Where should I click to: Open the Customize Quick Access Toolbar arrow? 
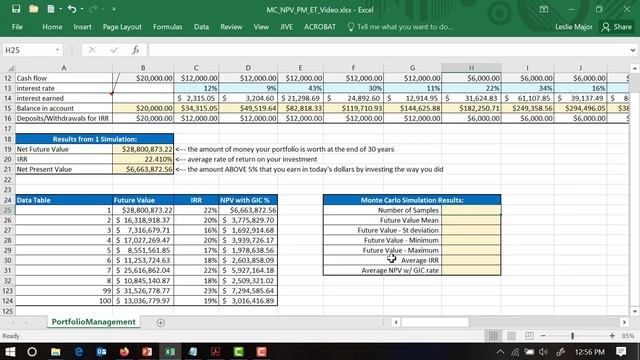(114, 9)
